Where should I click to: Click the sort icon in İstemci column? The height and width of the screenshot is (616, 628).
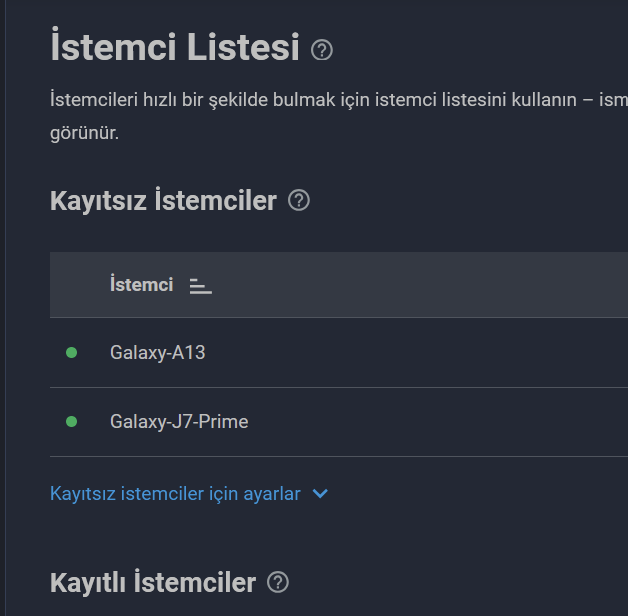[x=201, y=286]
